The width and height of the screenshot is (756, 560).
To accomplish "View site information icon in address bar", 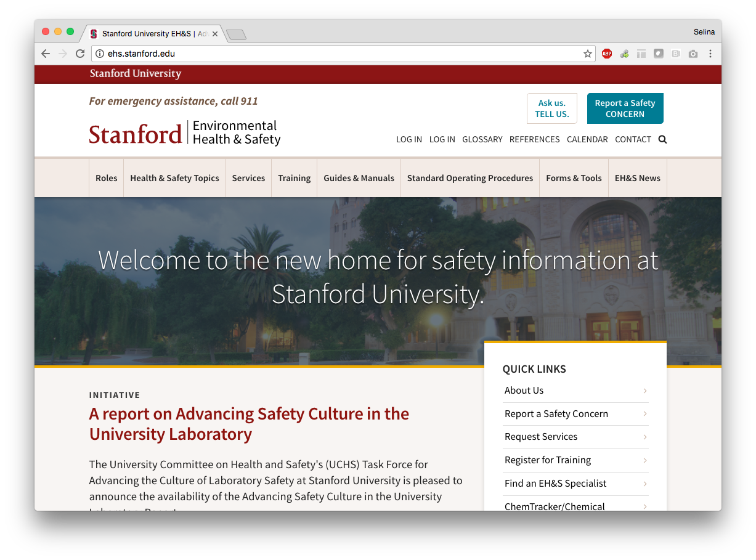I will coord(100,54).
